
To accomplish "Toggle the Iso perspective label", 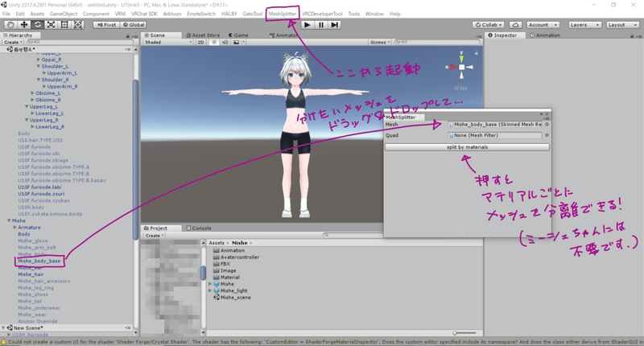I will tap(460, 89).
